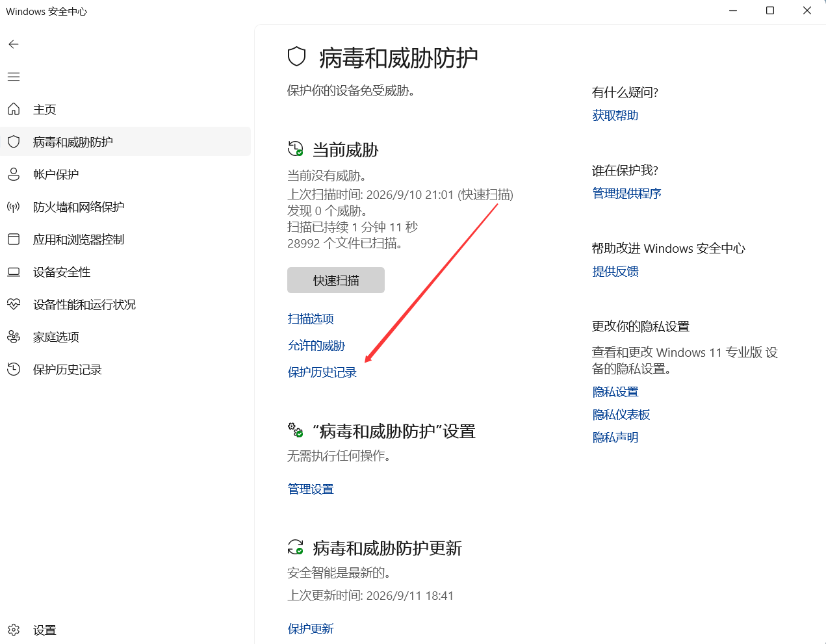Open the 隐私声明 link
Screen dimensions: 826x644
615,437
